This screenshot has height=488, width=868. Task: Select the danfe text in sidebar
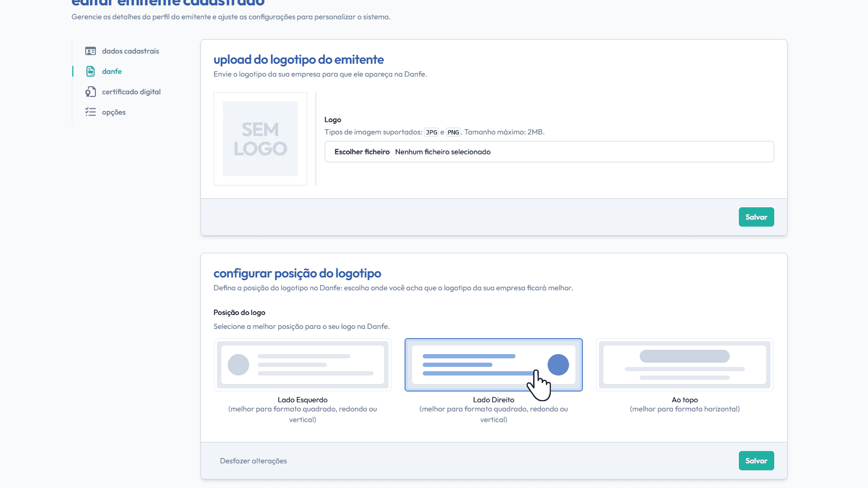tap(111, 72)
